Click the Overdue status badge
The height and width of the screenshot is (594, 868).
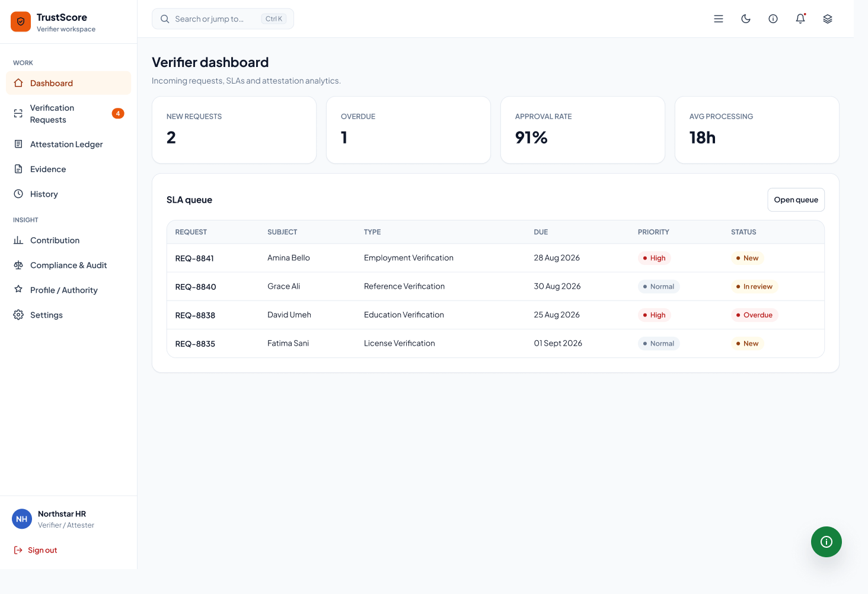click(754, 315)
